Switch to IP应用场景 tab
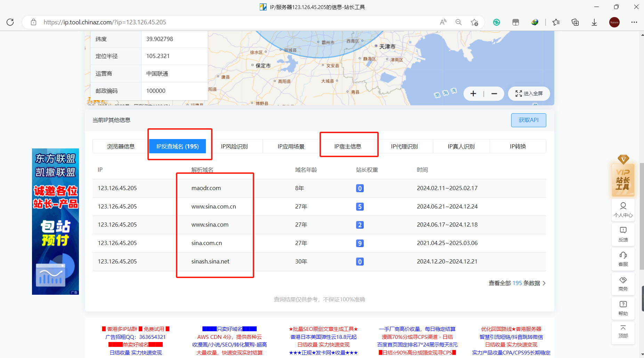644x358 pixels. pos(291,146)
